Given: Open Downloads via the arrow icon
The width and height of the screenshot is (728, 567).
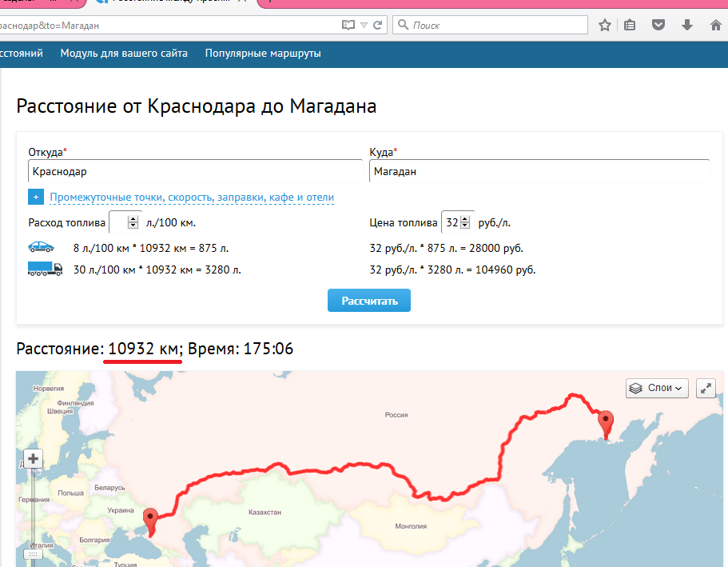Looking at the screenshot, I should tap(686, 25).
